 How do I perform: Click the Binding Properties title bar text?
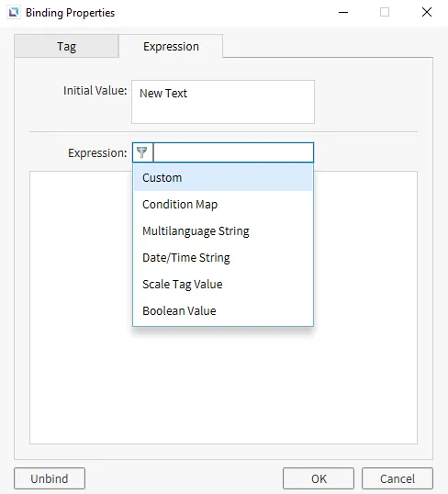[x=71, y=13]
